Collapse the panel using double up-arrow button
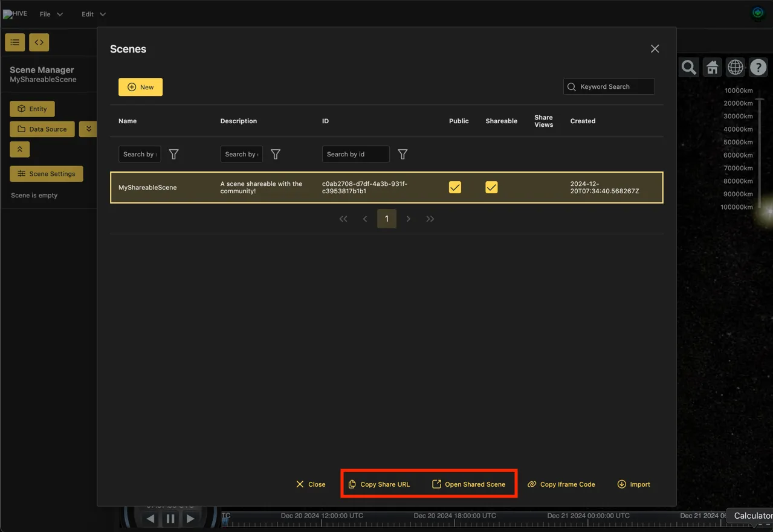Image resolution: width=773 pixels, height=532 pixels. click(x=19, y=149)
